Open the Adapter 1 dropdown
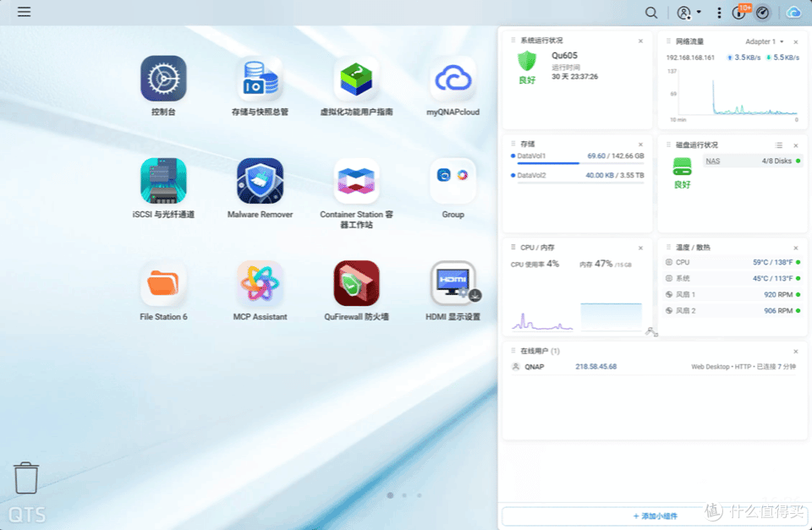Image resolution: width=812 pixels, height=530 pixels. click(764, 41)
